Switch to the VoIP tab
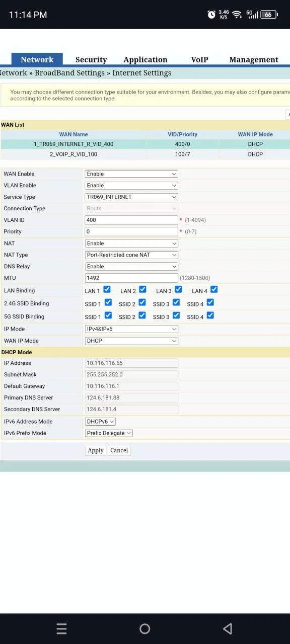This screenshot has width=290, height=644. [199, 59]
